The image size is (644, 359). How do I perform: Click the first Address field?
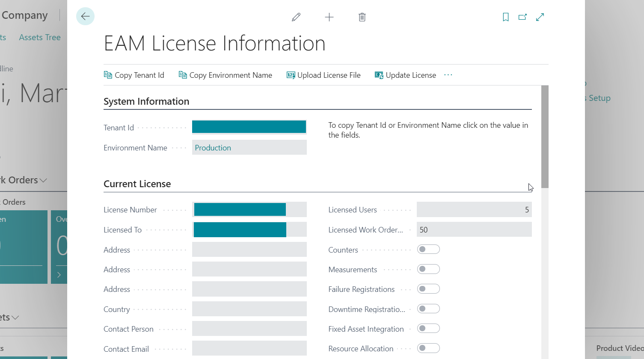point(249,250)
